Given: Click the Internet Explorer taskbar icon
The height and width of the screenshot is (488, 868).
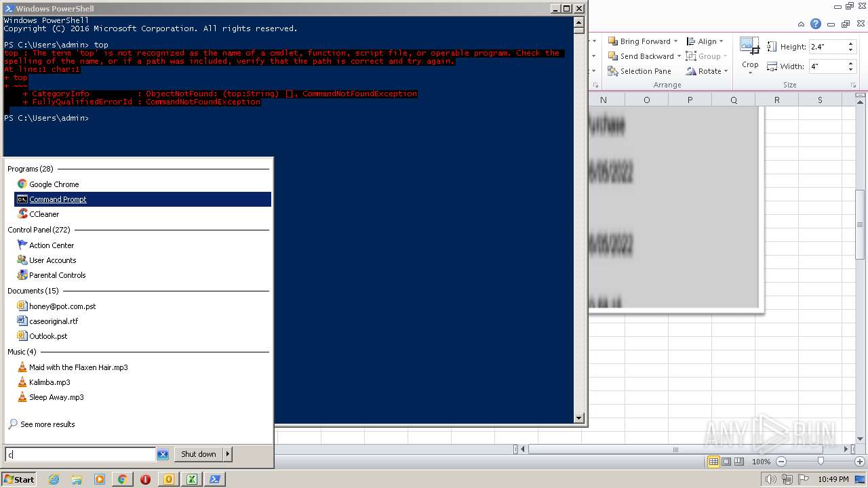Looking at the screenshot, I should coord(54,479).
